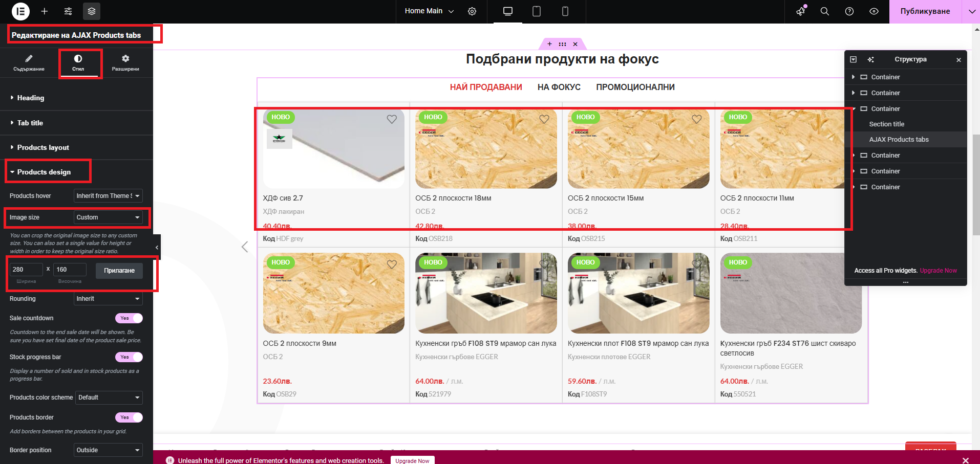Click the page vertical scrollbar

976,185
